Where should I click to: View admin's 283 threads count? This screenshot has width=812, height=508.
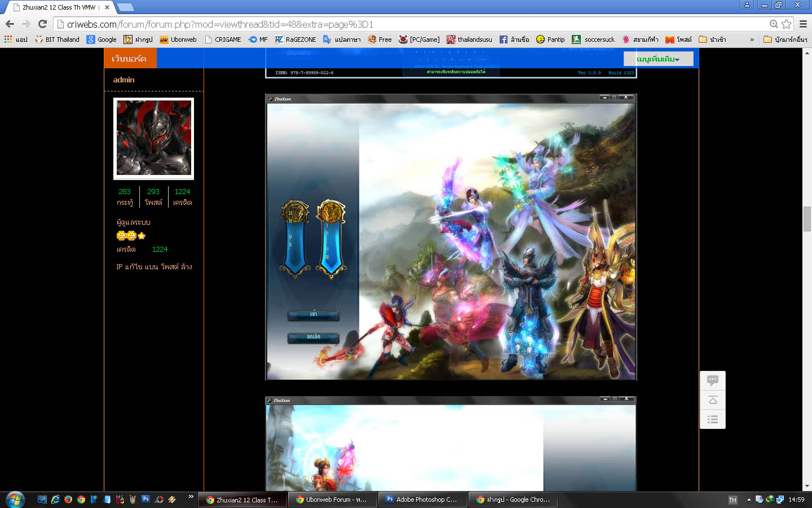point(125,191)
